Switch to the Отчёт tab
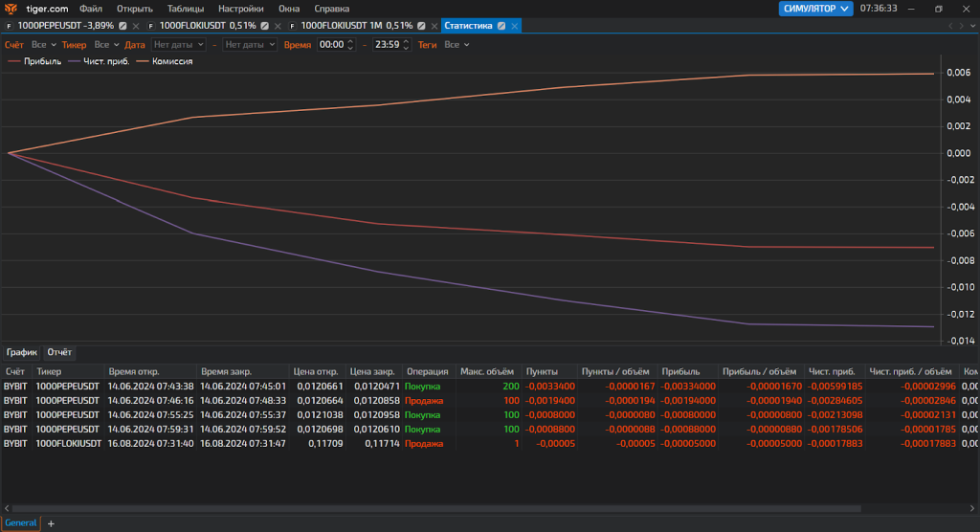Image resolution: width=980 pixels, height=532 pixels. 59,352
